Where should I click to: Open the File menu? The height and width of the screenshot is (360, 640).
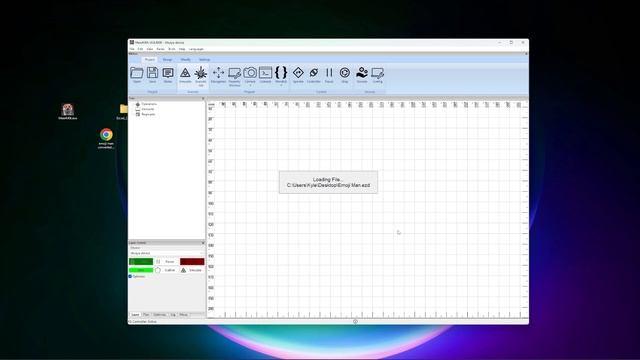click(132, 49)
